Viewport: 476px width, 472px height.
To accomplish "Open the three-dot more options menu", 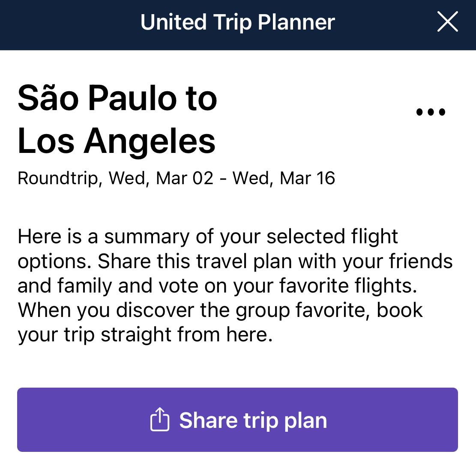I will (431, 112).
